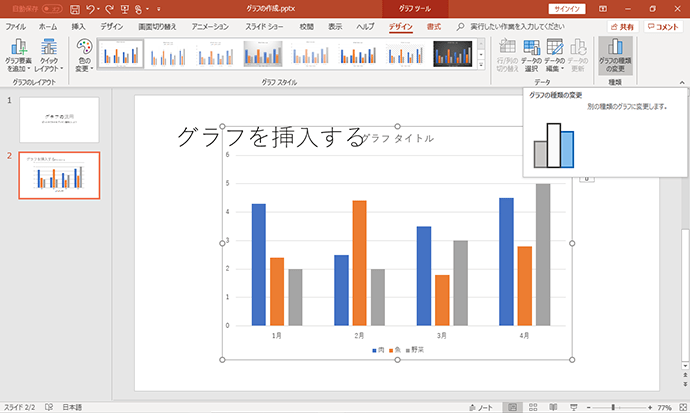The height and width of the screenshot is (413, 690).
Task: Click the データの編集 icon
Action: click(554, 55)
